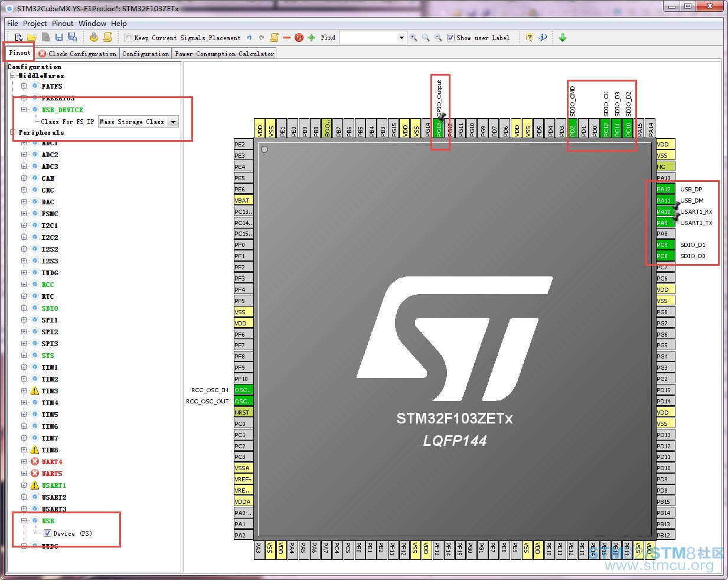Screen dimensions: 728x580
Task: Open the Help question-mark icon
Action: tap(530, 37)
